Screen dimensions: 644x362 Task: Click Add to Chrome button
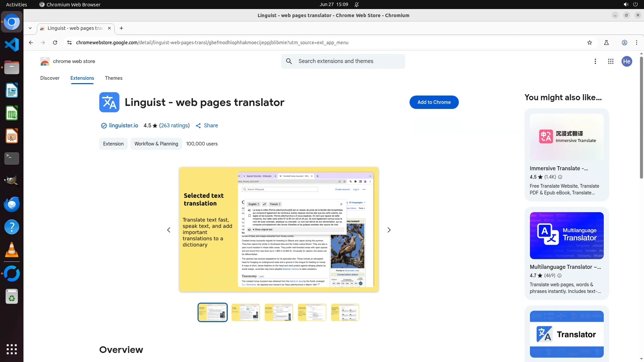434,102
